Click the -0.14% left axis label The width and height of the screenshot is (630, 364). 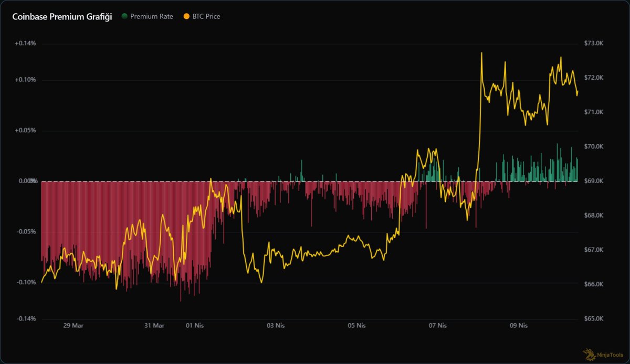tap(26, 318)
